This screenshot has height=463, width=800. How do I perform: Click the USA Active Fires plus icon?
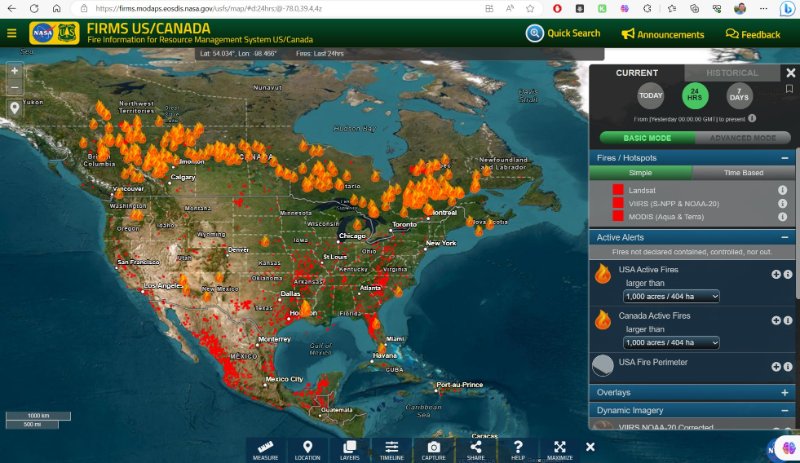tap(776, 275)
